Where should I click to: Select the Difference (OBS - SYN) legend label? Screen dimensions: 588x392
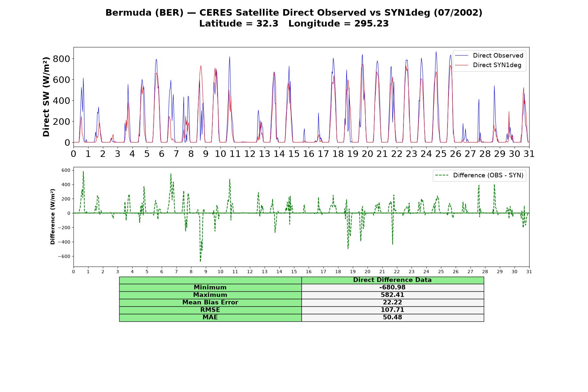(488, 175)
